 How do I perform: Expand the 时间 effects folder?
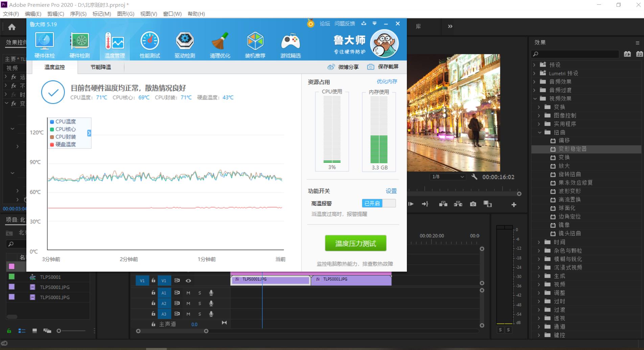pos(539,242)
